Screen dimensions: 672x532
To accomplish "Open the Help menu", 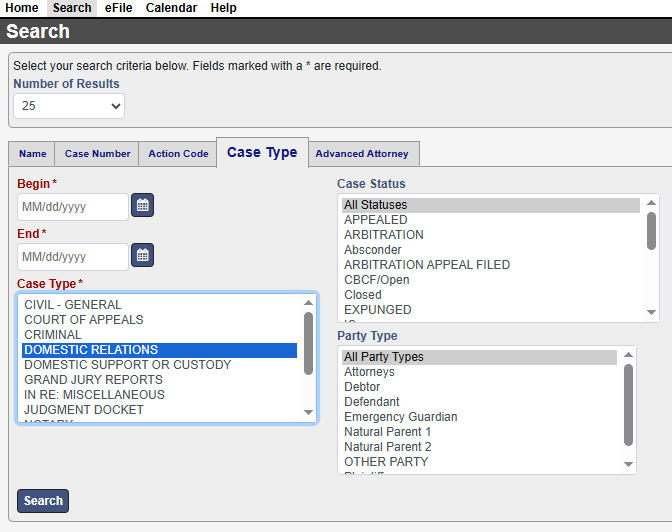I will (223, 8).
